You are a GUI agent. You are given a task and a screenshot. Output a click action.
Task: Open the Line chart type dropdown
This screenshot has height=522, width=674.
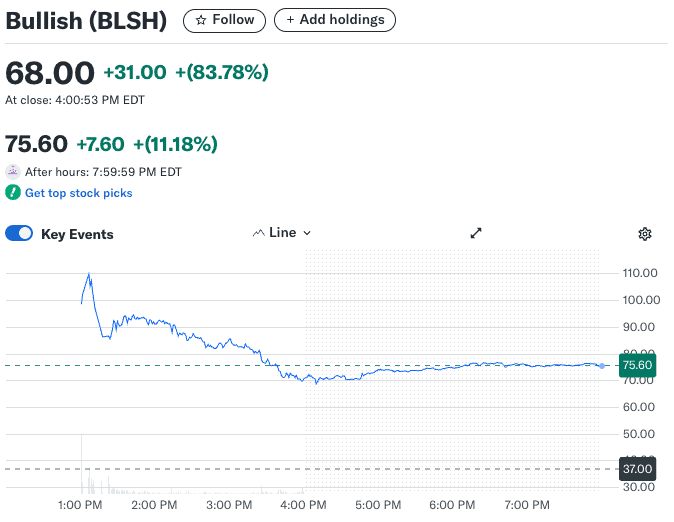pos(282,233)
